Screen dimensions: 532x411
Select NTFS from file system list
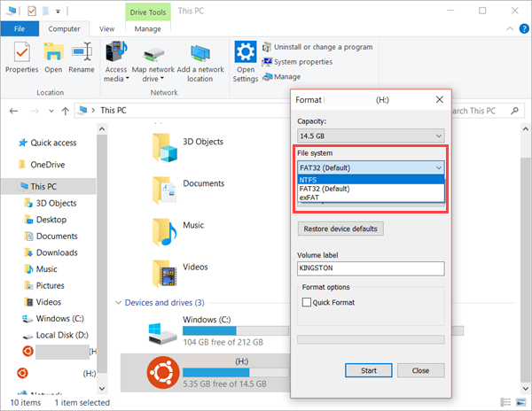371,180
